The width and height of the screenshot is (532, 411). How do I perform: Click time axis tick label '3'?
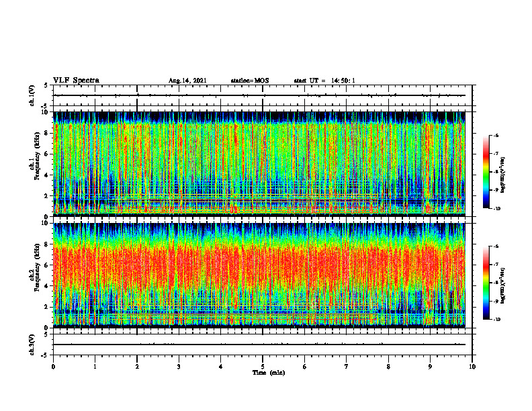pyautogui.click(x=179, y=367)
